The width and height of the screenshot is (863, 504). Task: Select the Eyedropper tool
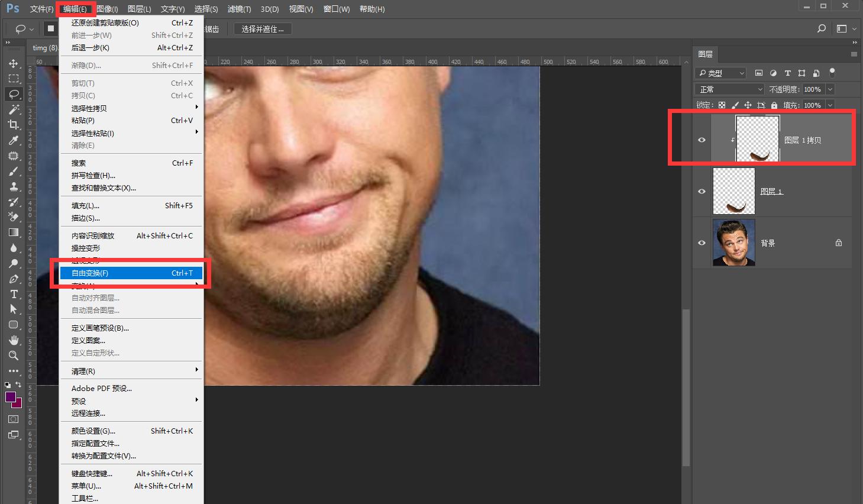(x=14, y=140)
